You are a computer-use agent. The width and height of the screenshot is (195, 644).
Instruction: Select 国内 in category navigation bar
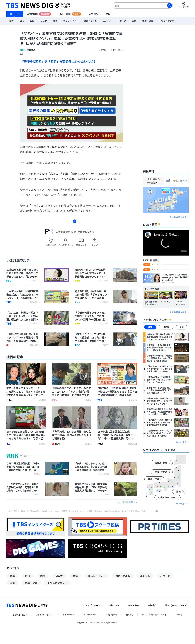tap(22, 21)
